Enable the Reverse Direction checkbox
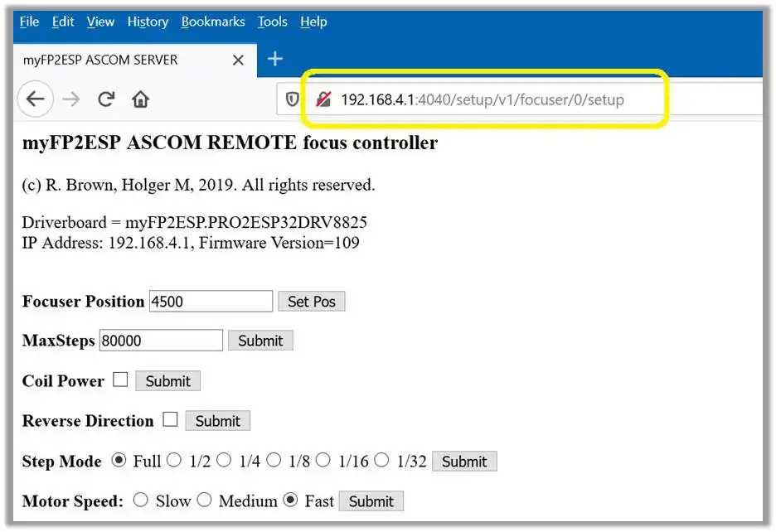This screenshot has height=532, width=776. pos(170,419)
